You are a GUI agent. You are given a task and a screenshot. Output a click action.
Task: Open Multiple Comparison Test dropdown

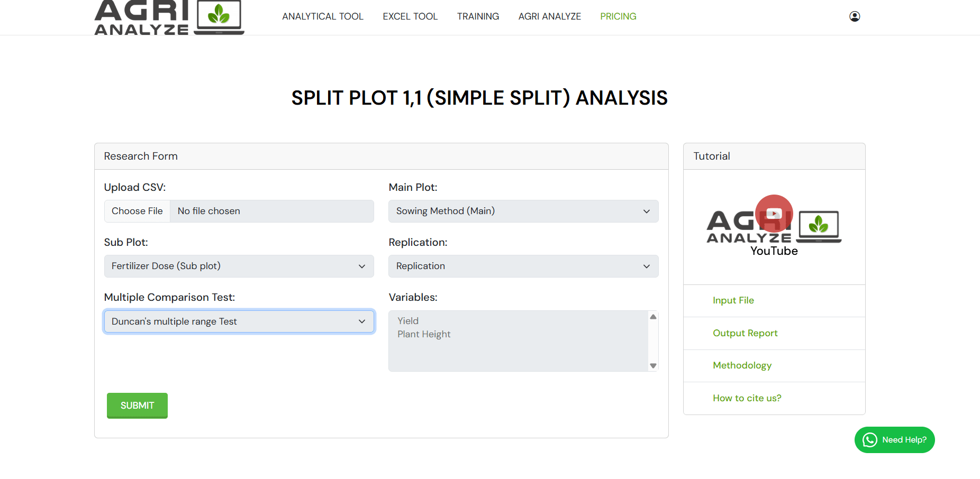coord(239,321)
